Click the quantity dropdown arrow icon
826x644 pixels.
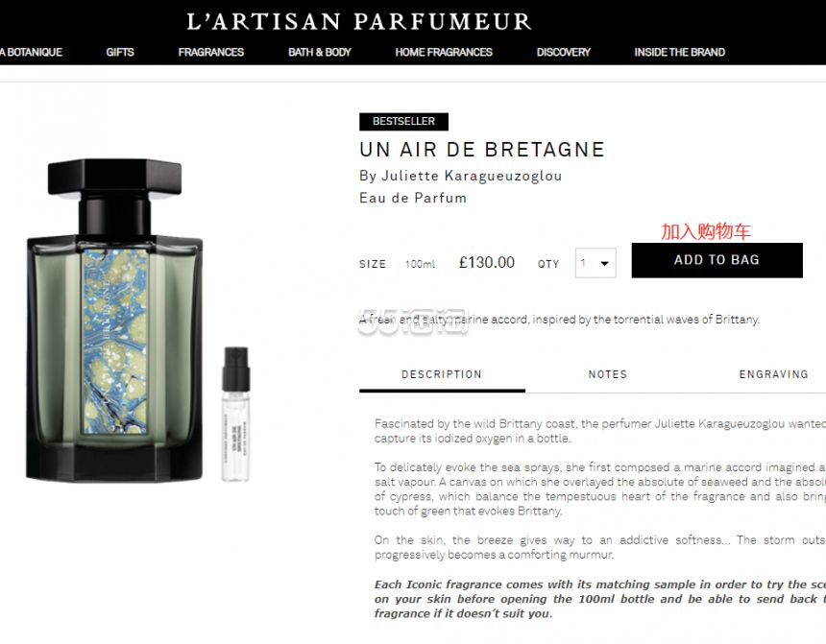pos(605,263)
